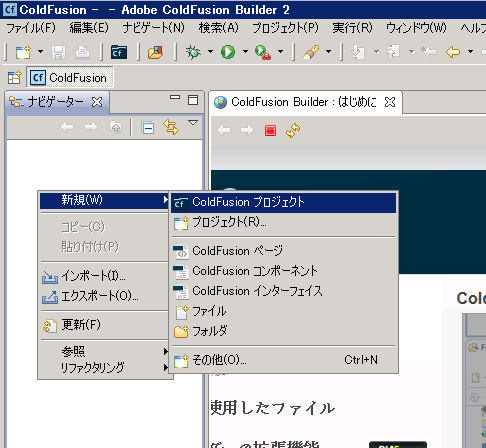
Task: Select ColdFusion プロジェクト in submenu
Action: coord(284,202)
